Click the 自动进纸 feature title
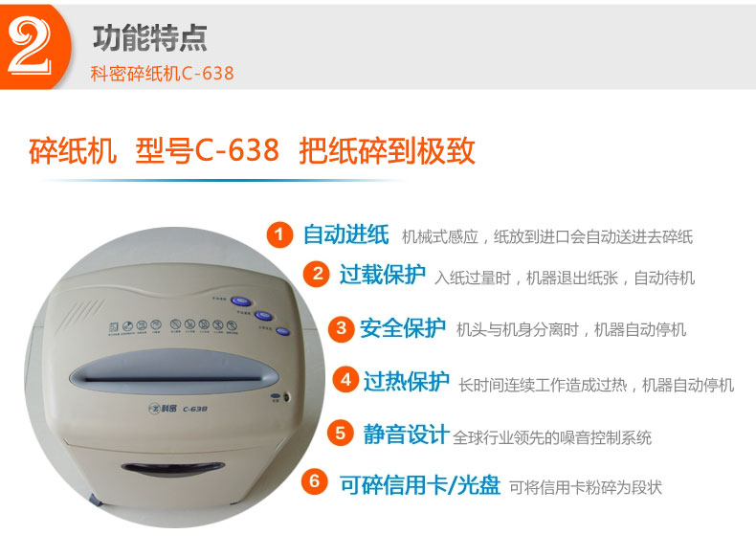 pyautogui.click(x=345, y=234)
